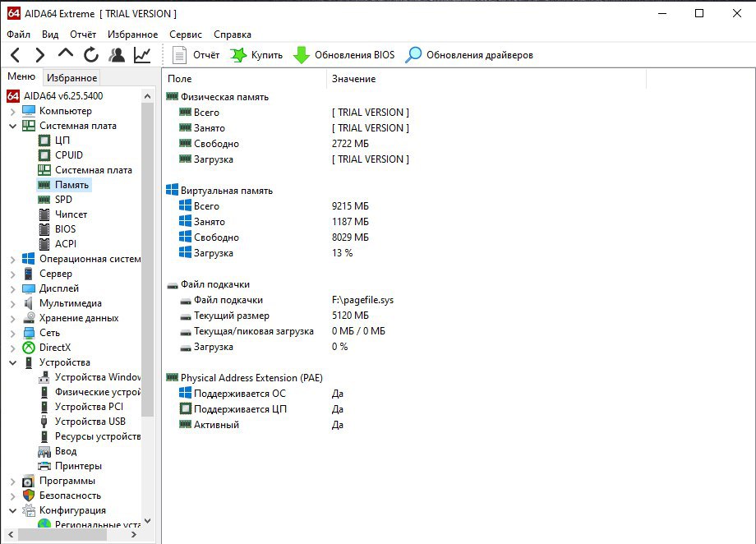The height and width of the screenshot is (544, 756).
Task: Open the graph chart toolbar icon
Action: click(142, 55)
